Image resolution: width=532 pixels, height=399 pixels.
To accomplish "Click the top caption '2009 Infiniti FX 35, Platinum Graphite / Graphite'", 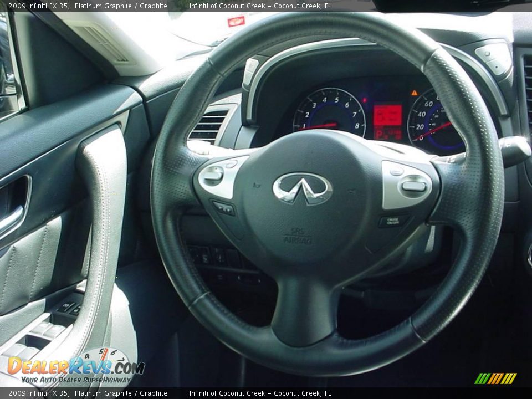I will click(88, 6).
